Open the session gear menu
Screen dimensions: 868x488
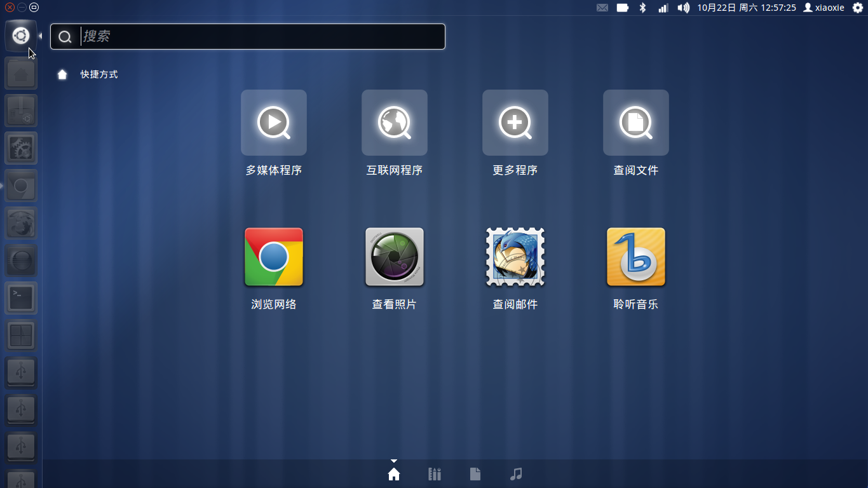point(858,8)
